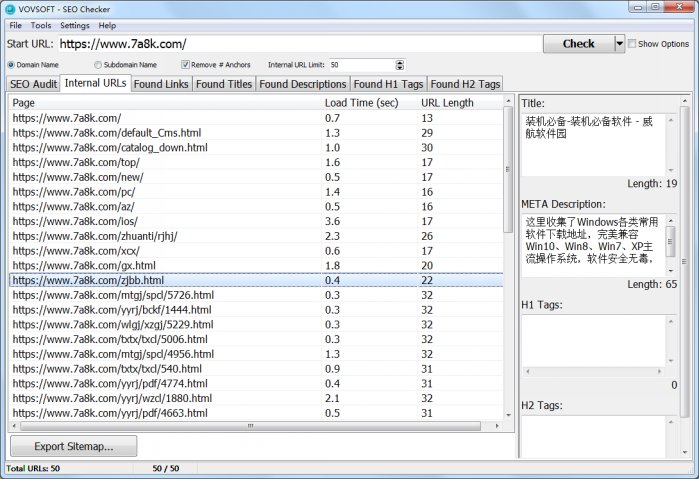The width and height of the screenshot is (699, 479).
Task: Click the Internal URL Limit field
Action: [362, 65]
